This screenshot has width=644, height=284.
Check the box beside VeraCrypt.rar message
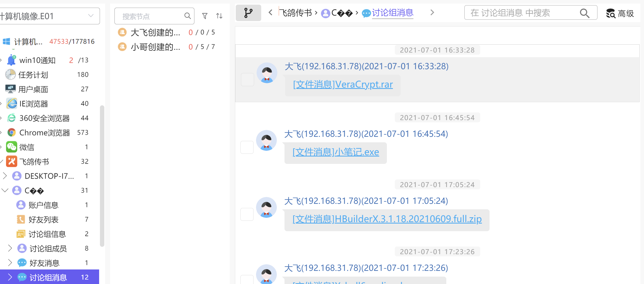point(247,80)
